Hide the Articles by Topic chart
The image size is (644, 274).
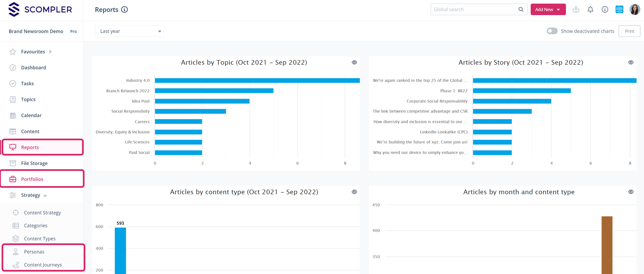(354, 62)
